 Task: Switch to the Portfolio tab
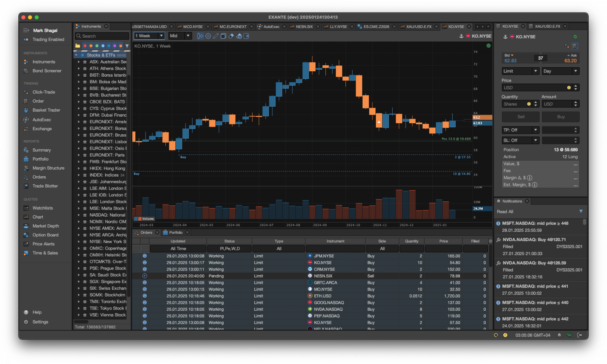[x=175, y=233]
